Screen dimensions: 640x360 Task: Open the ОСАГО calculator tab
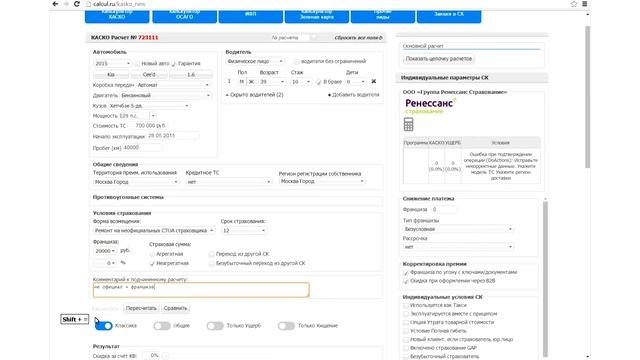click(184, 16)
